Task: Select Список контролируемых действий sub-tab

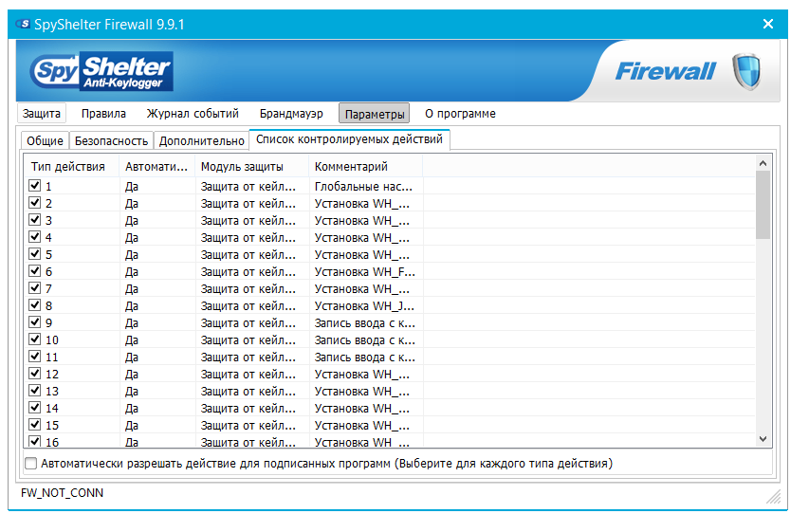Action: click(x=349, y=139)
